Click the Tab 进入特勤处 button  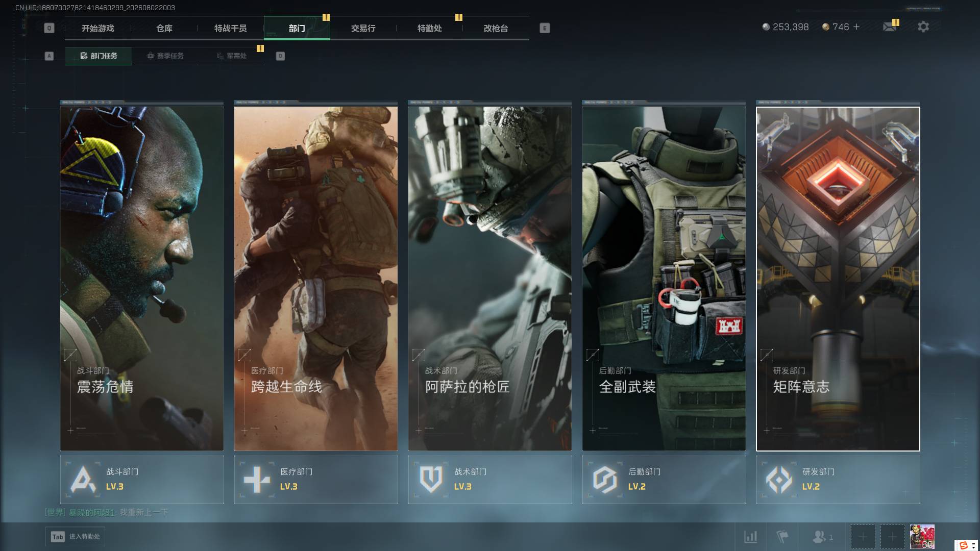tap(75, 537)
